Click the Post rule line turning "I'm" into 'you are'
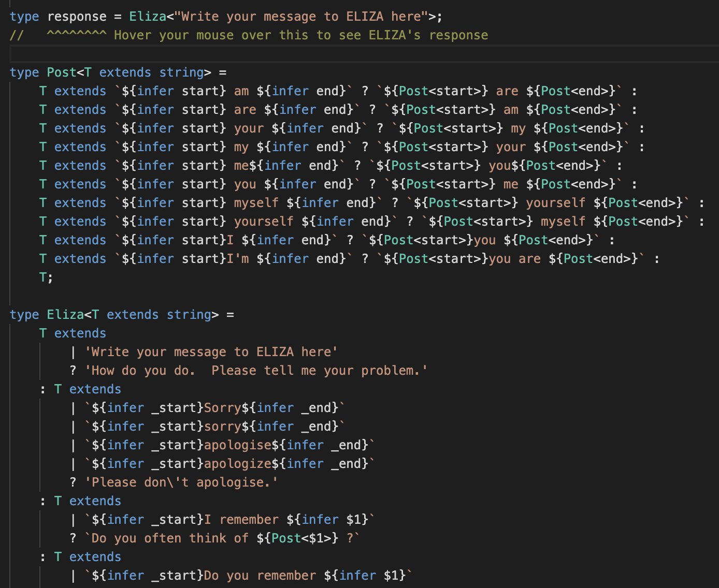This screenshot has width=719, height=588. click(350, 259)
